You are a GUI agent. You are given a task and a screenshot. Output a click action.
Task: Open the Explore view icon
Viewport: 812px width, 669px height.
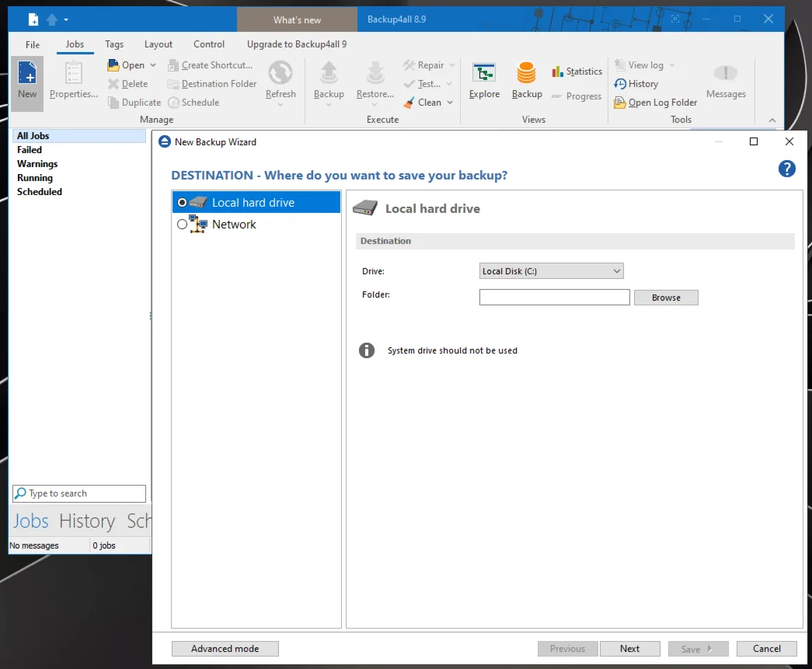click(x=484, y=74)
